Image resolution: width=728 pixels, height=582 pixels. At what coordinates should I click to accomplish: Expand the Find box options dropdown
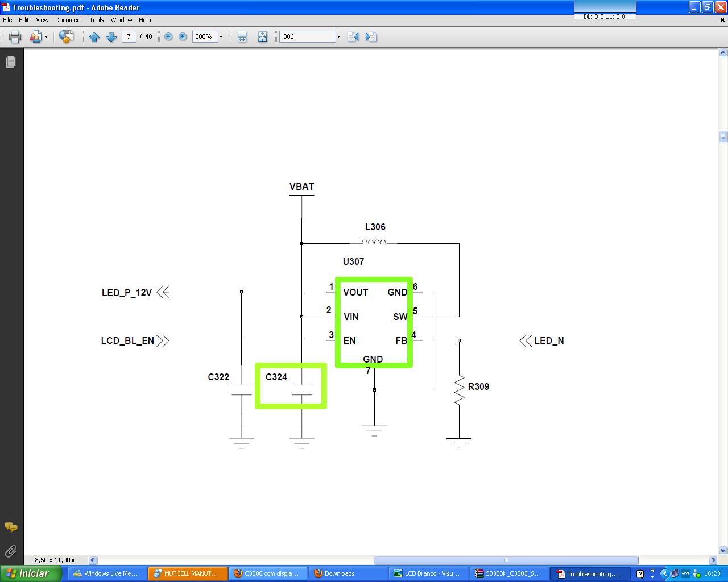pos(338,37)
